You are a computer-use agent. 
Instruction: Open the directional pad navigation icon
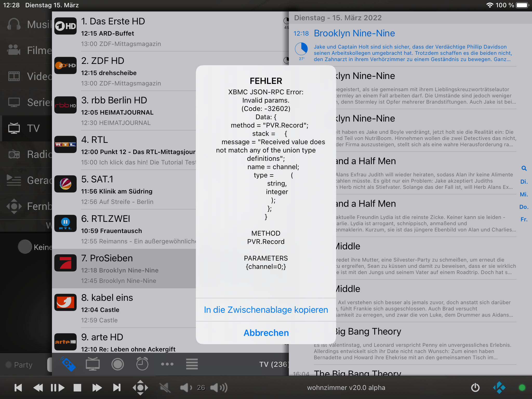(x=140, y=388)
